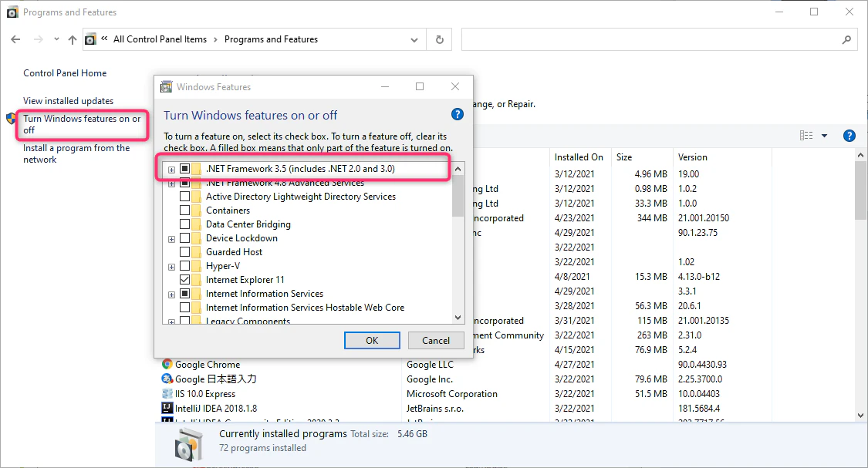868x468 pixels.
Task: Uncheck the Internet Explorer 11 checkbox
Action: [x=185, y=280]
